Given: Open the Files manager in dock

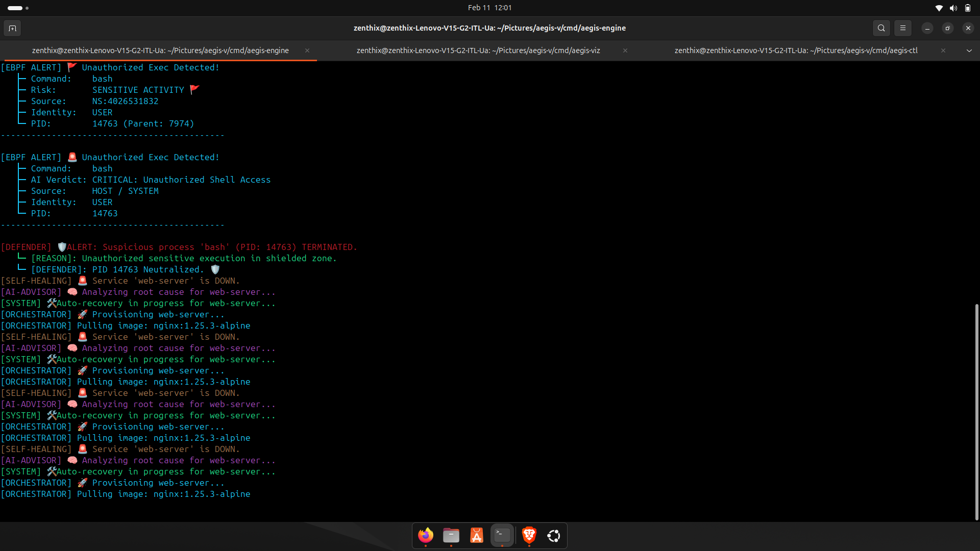Looking at the screenshot, I should point(451,535).
